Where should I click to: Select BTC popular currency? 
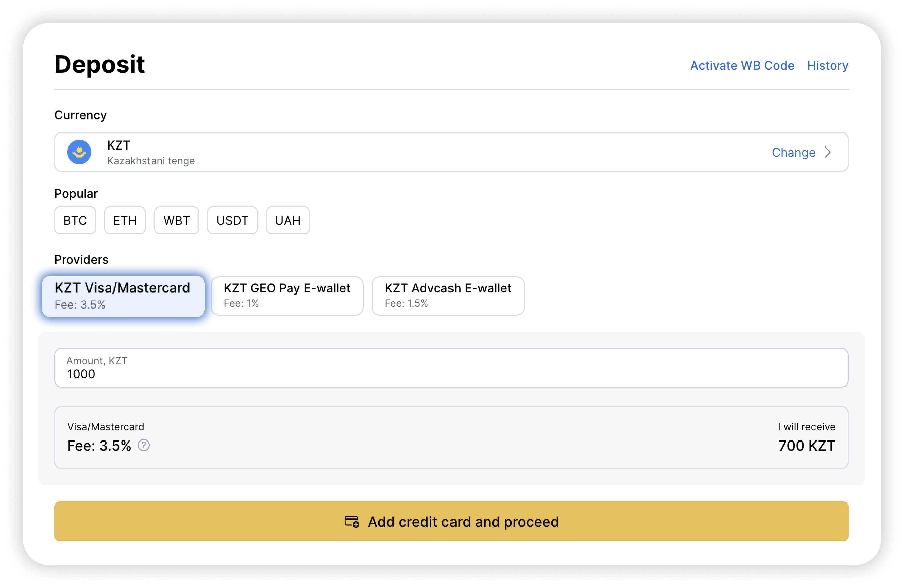click(75, 221)
